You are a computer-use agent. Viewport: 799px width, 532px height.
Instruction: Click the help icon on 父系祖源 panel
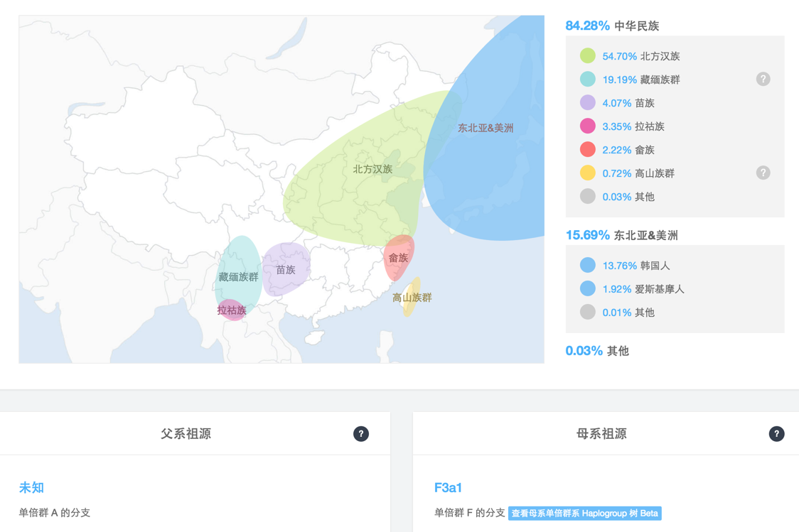pos(361,433)
